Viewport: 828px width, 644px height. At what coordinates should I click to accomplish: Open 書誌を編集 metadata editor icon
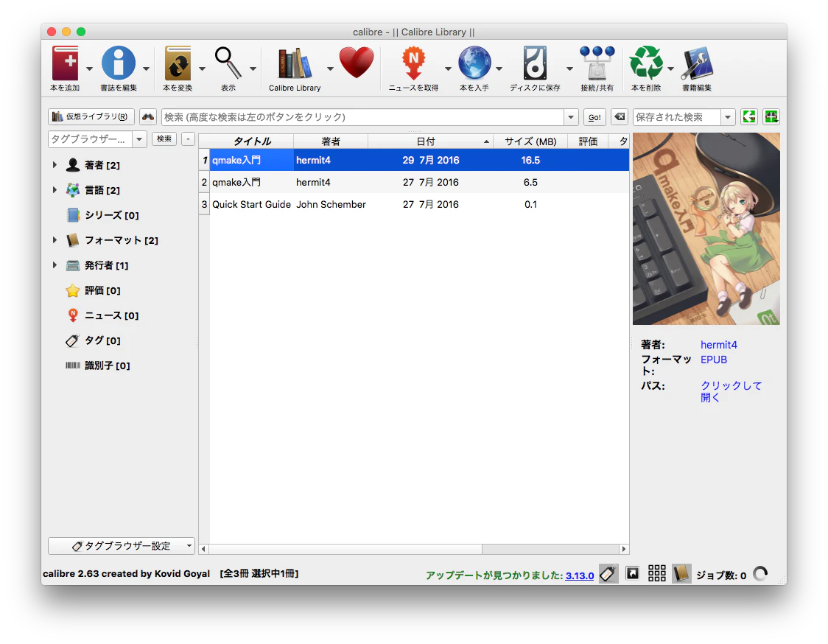tap(119, 64)
